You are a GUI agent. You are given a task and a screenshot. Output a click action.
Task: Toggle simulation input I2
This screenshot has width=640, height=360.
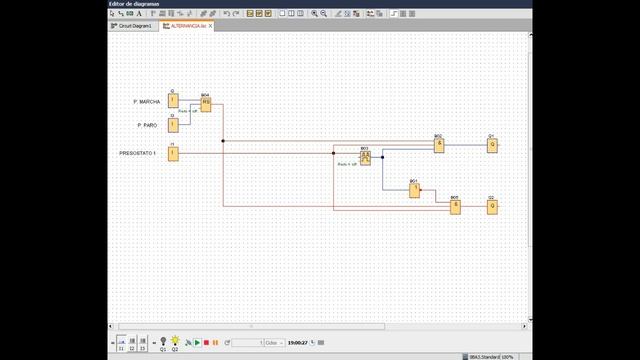click(132, 343)
